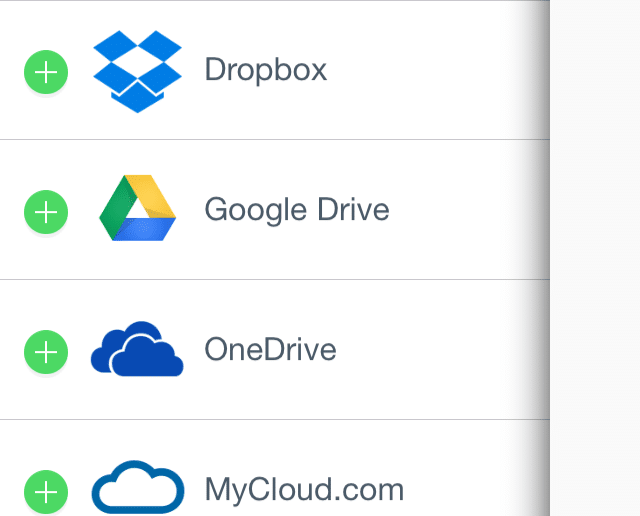The image size is (640, 516).
Task: Select the Dropbox text label
Action: coord(266,70)
